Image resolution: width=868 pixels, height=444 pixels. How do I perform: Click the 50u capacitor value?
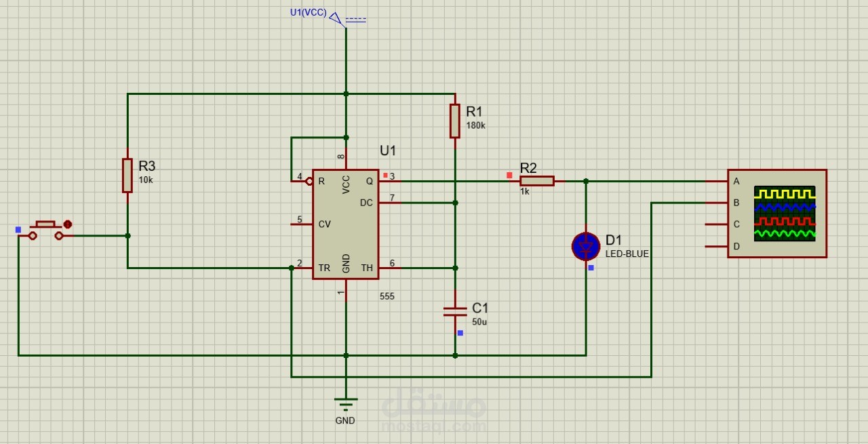point(479,323)
